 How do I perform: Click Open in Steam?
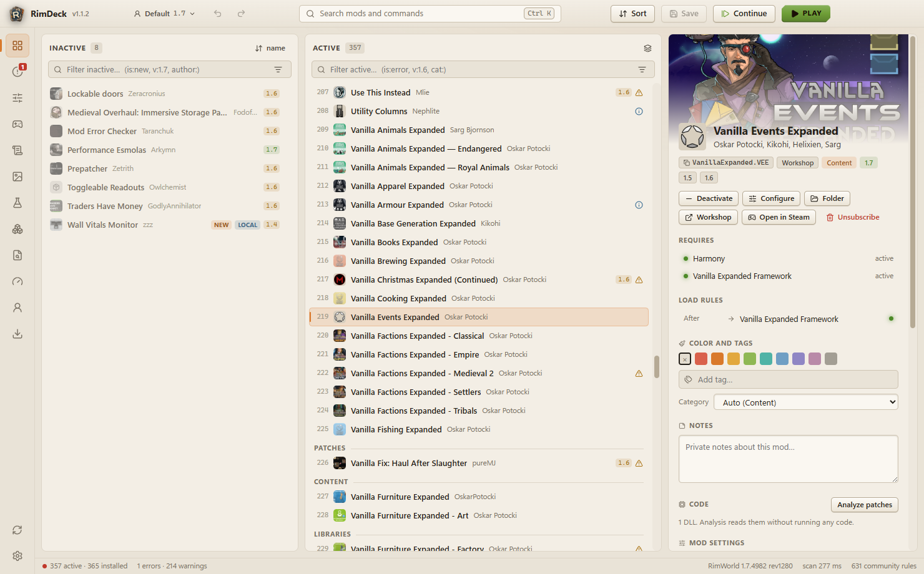[x=779, y=217]
